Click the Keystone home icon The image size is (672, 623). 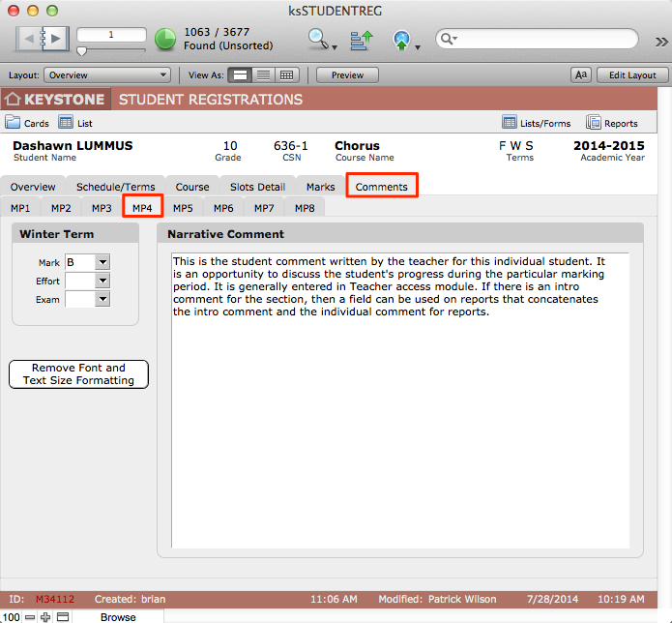pyautogui.click(x=13, y=99)
